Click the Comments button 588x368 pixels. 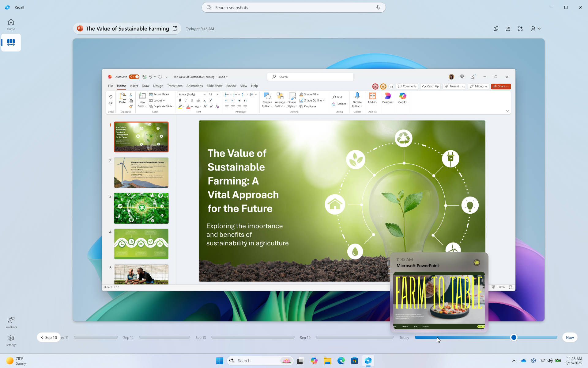[x=407, y=86]
